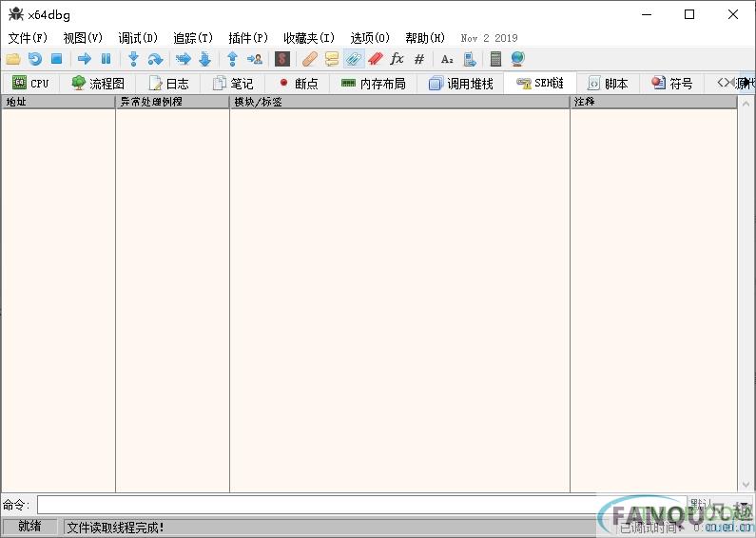Click the 就绪 status label
The image size is (756, 538).
tap(29, 527)
